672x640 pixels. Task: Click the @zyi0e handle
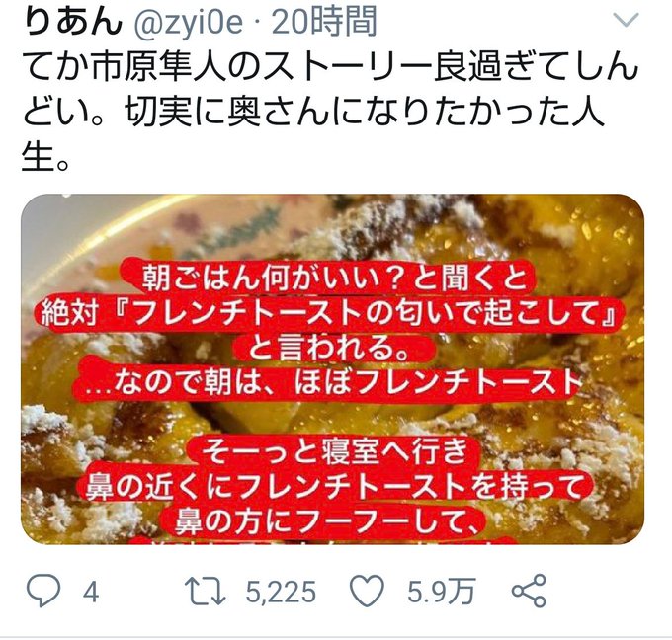[x=189, y=23]
